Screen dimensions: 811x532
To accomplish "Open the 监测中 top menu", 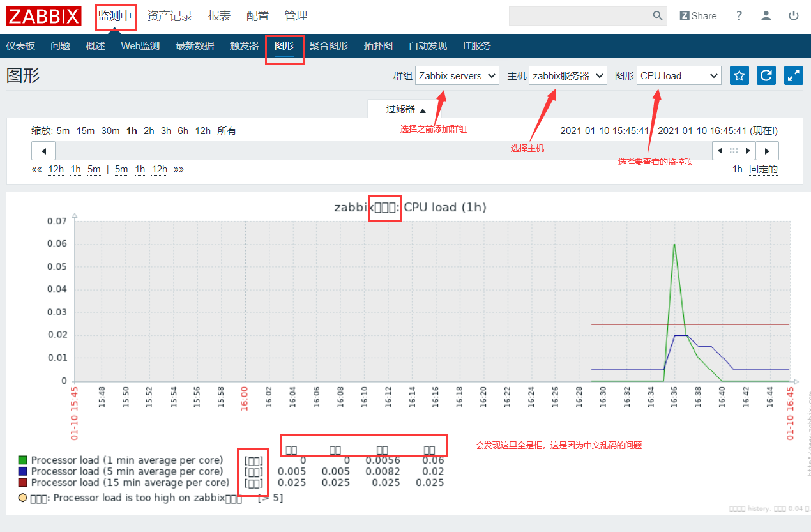I will pyautogui.click(x=115, y=16).
